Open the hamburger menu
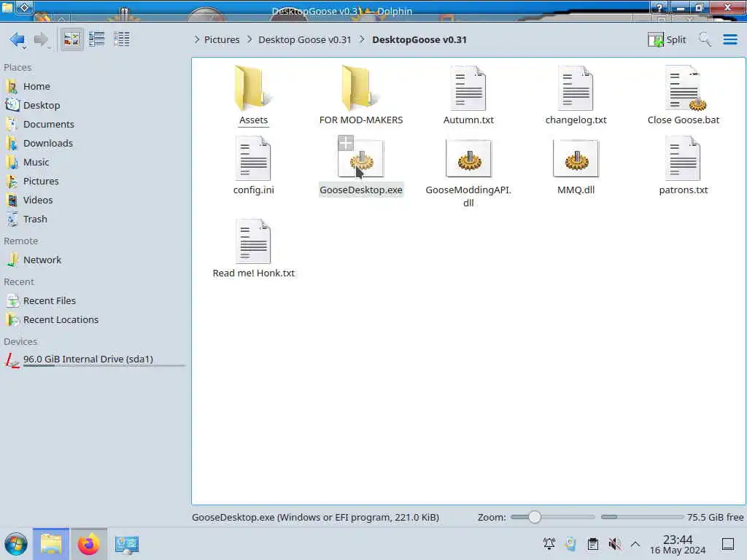The height and width of the screenshot is (560, 747). click(x=729, y=39)
